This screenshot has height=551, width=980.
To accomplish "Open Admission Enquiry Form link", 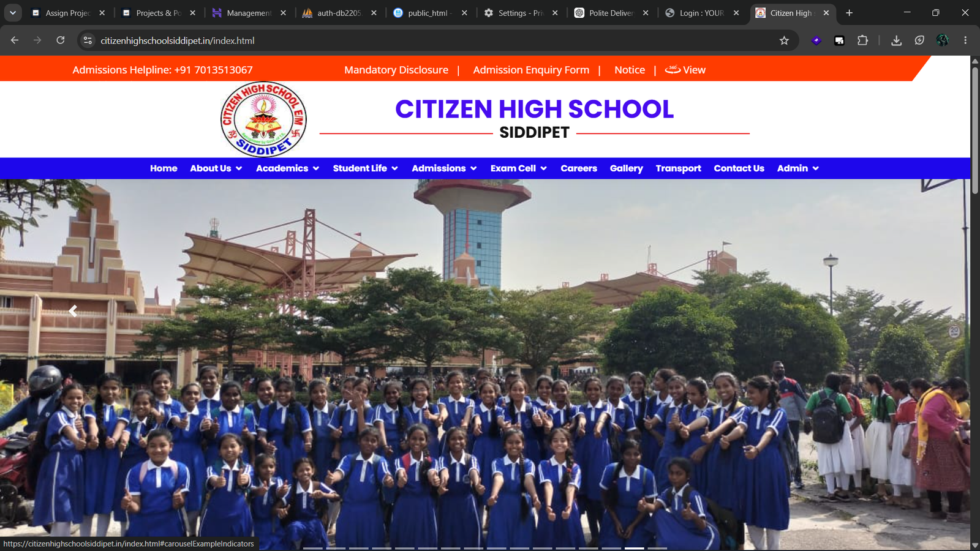I will tap(531, 70).
